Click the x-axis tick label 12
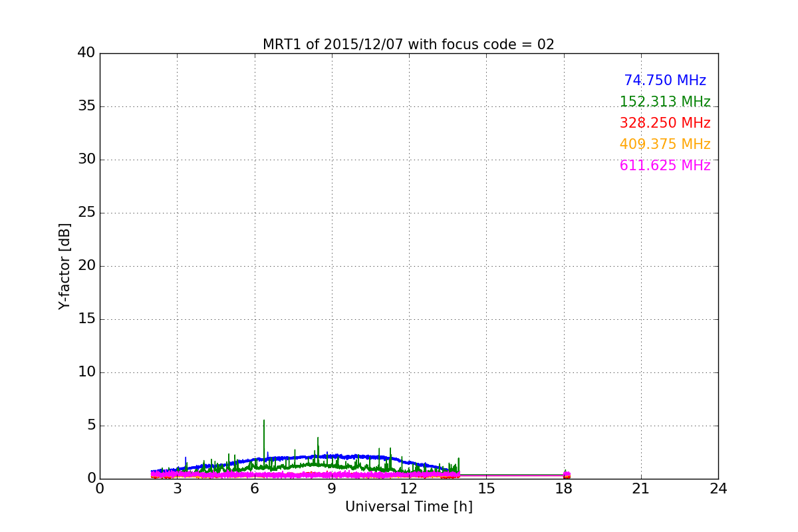 coord(409,489)
